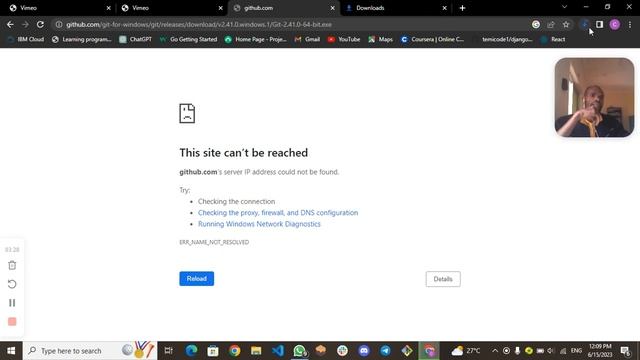Open ChatGPT bookmark

point(135,39)
